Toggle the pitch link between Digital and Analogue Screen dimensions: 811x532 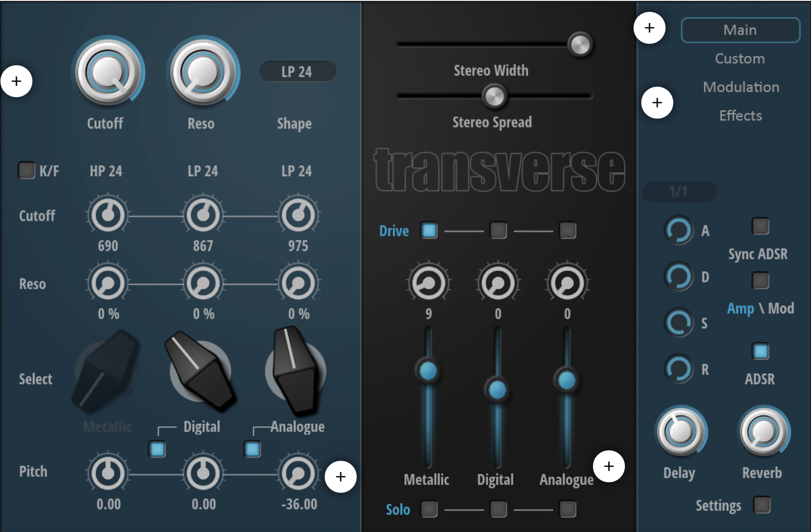tap(252, 449)
